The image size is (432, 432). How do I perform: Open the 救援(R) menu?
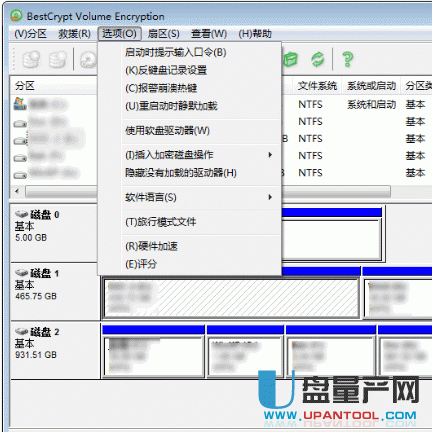click(x=74, y=34)
